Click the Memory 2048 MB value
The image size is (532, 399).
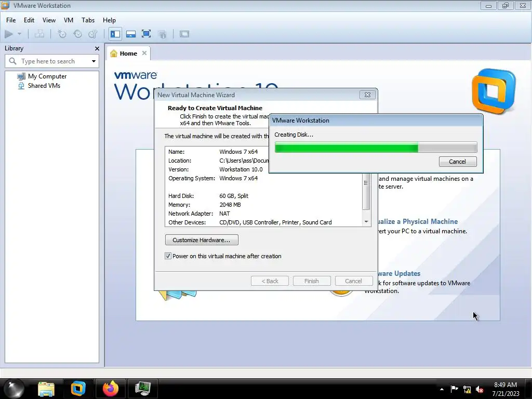pos(230,205)
